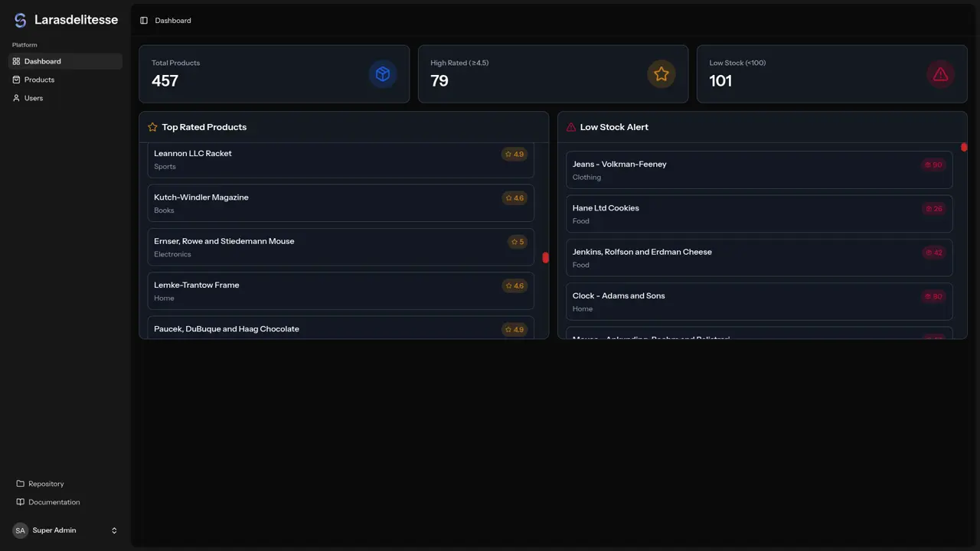Navigate to Users in the sidebar
The height and width of the screenshot is (551, 980).
(34, 98)
